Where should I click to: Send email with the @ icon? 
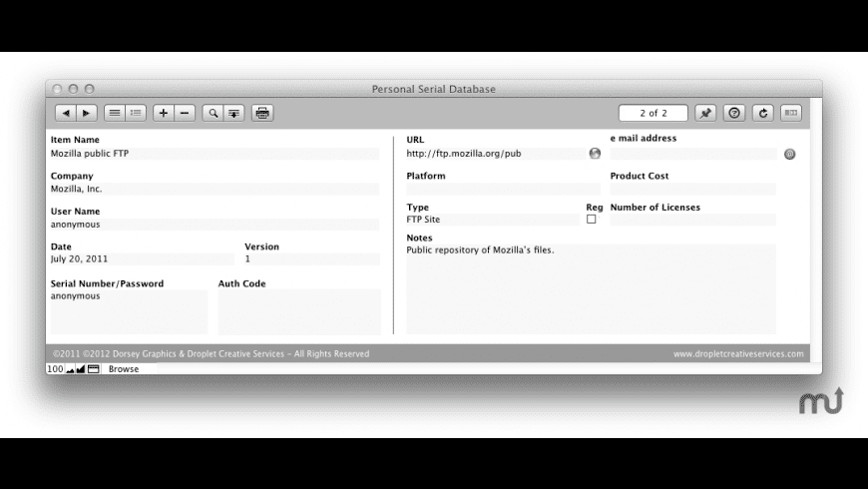point(790,154)
